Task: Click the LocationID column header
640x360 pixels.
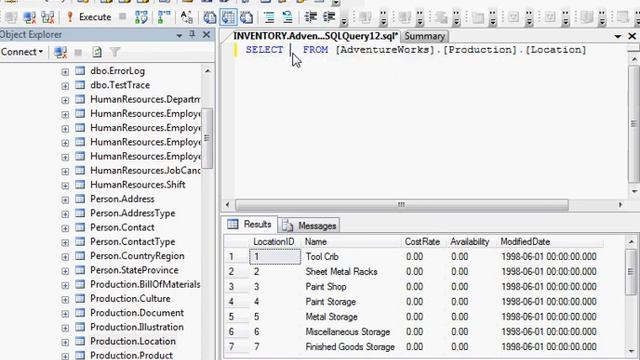Action: point(275,242)
